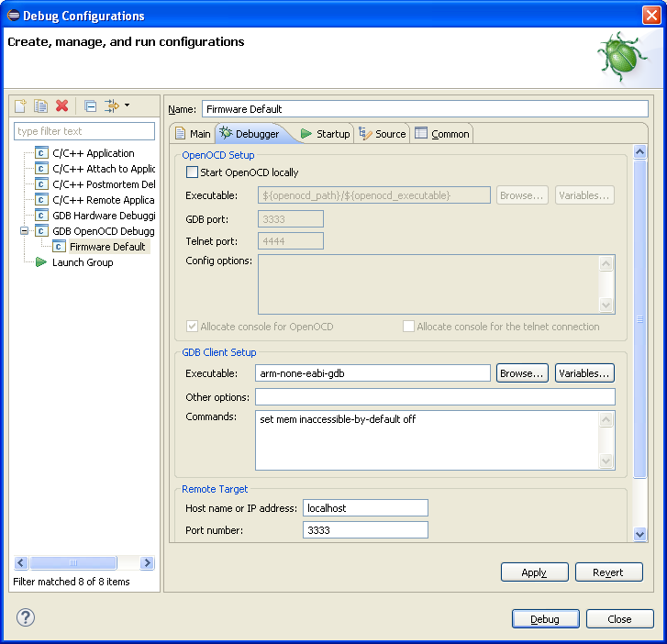Click Config options scroll up arrow
667x644 pixels.
[x=606, y=264]
